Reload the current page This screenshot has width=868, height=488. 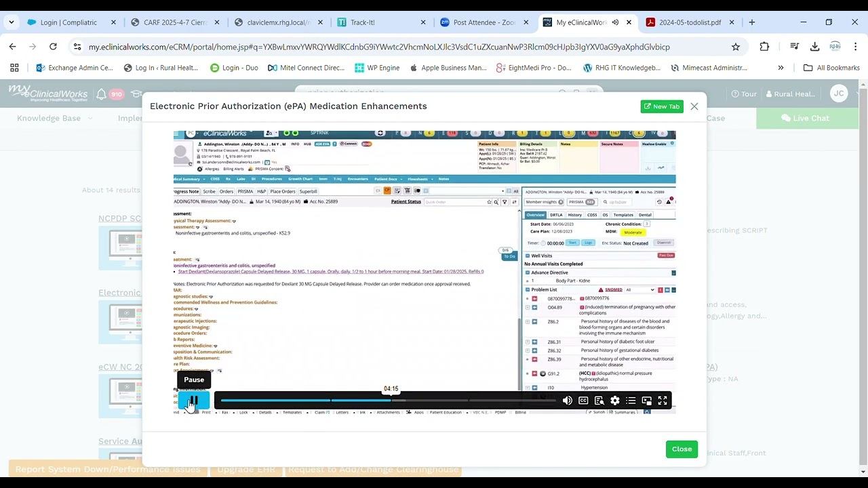53,47
